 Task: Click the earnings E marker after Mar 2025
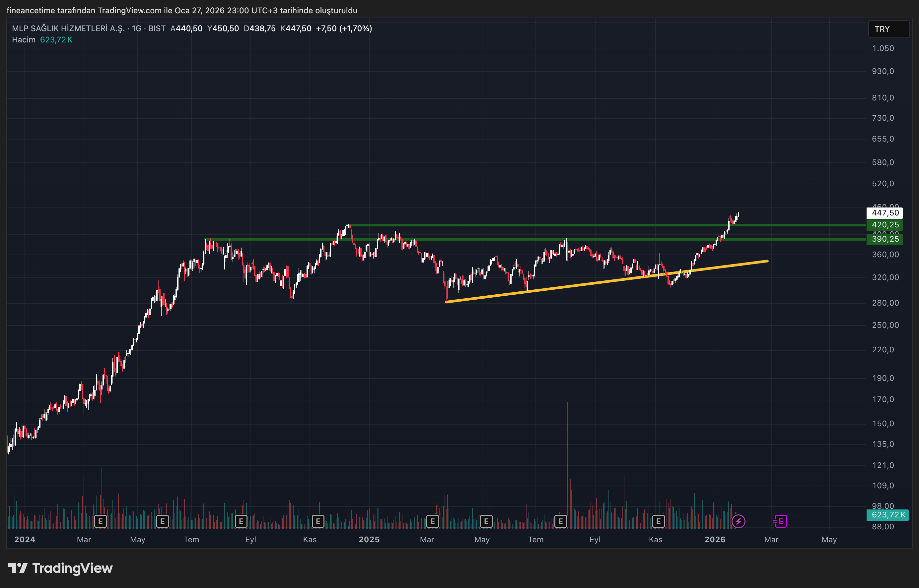pyautogui.click(x=433, y=521)
